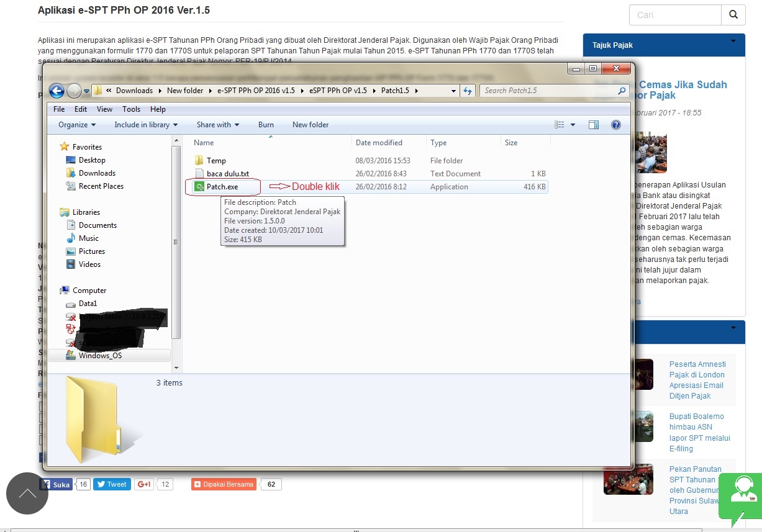
Task: Click Downloads in address breadcrumb
Action: coord(134,91)
